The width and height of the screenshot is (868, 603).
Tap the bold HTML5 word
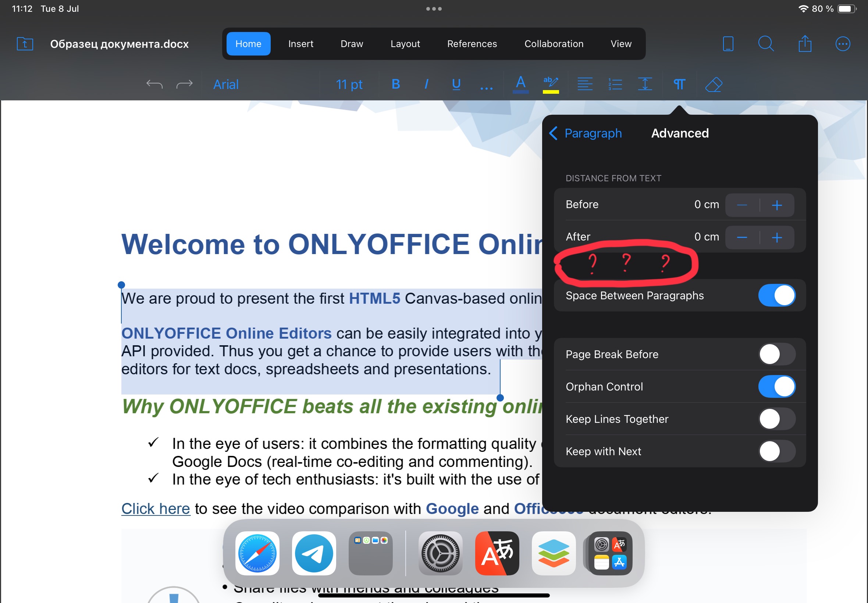tap(374, 299)
